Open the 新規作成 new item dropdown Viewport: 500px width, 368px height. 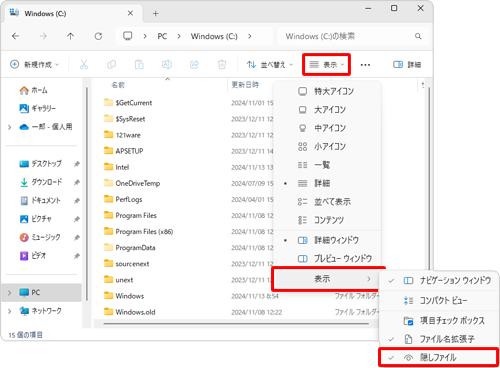[35, 64]
